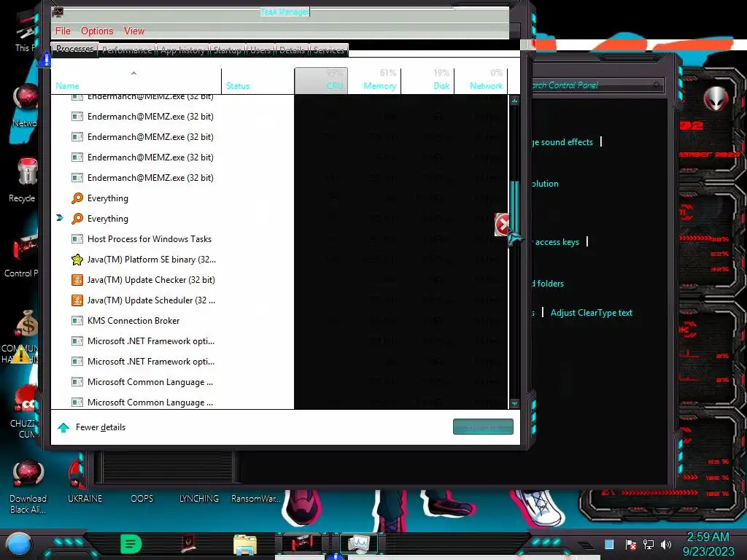Switch to the App history tab
Screen dimensions: 747x560
[182, 50]
